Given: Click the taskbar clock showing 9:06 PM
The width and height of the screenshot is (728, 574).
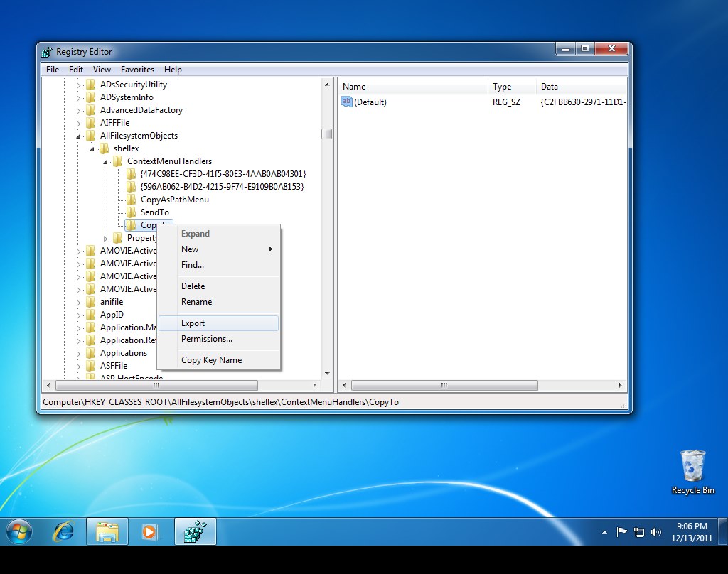Looking at the screenshot, I should pyautogui.click(x=691, y=532).
